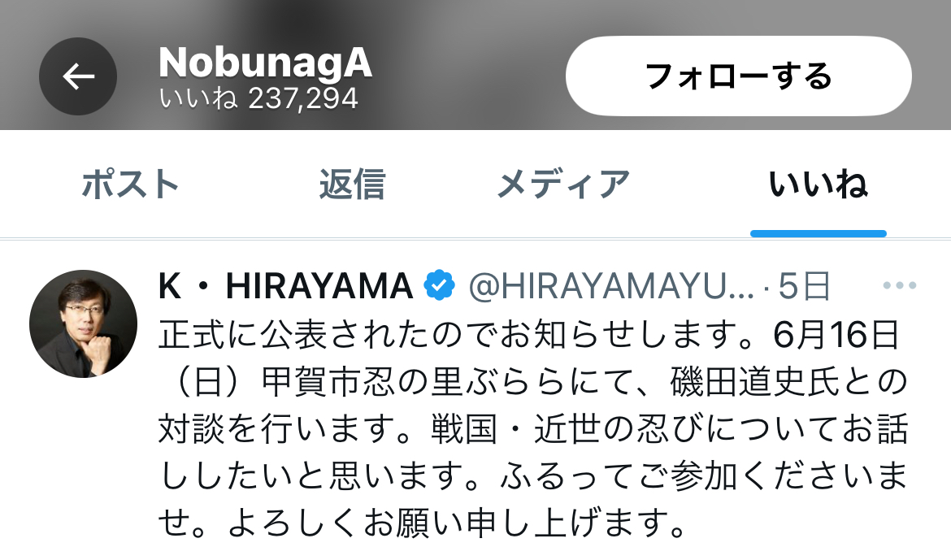Click the NobunagA profile title
This screenshot has height=560, width=951.
(x=265, y=63)
